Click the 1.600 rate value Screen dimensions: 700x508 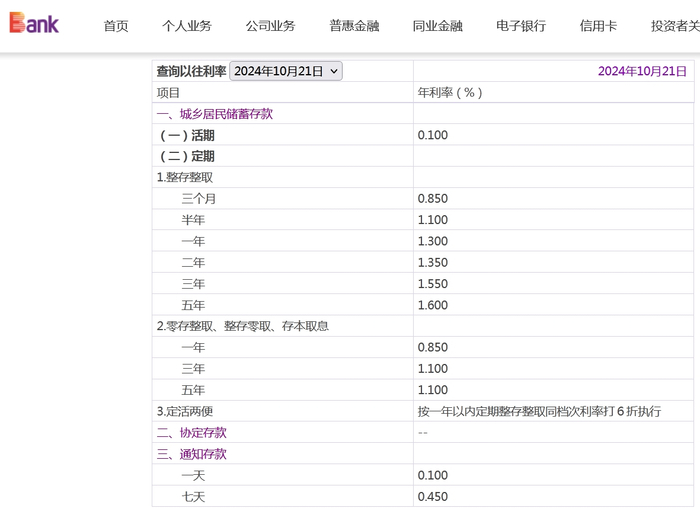pos(433,305)
